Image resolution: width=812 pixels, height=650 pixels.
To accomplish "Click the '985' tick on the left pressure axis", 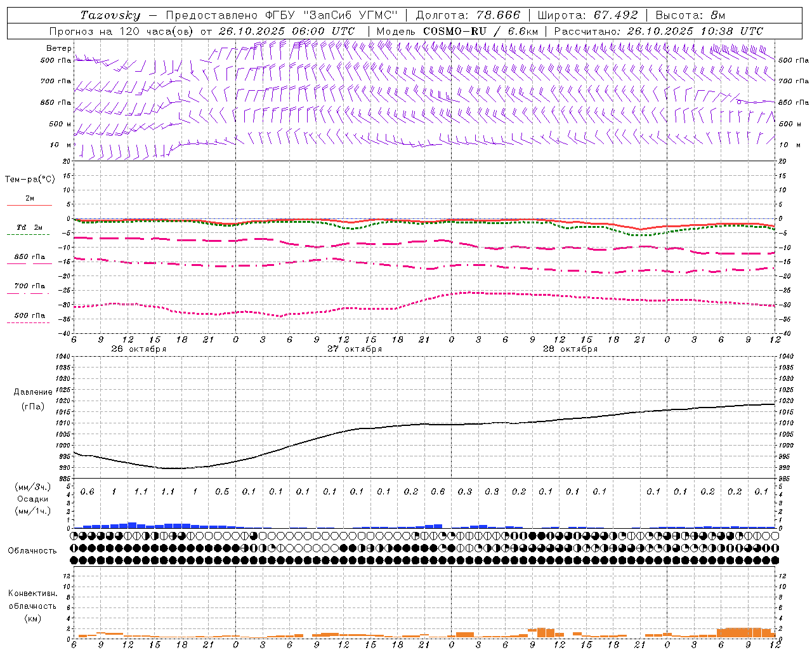I will 64,479.
